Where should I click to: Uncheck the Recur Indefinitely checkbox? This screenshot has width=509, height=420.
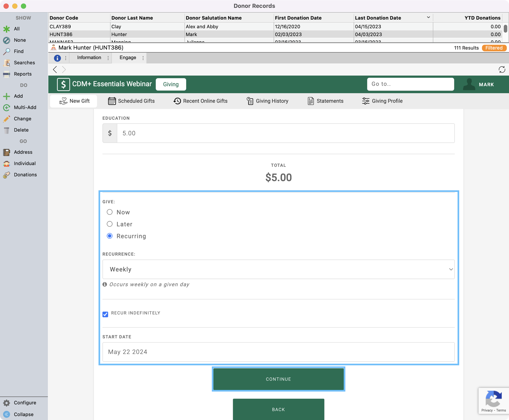[105, 314]
